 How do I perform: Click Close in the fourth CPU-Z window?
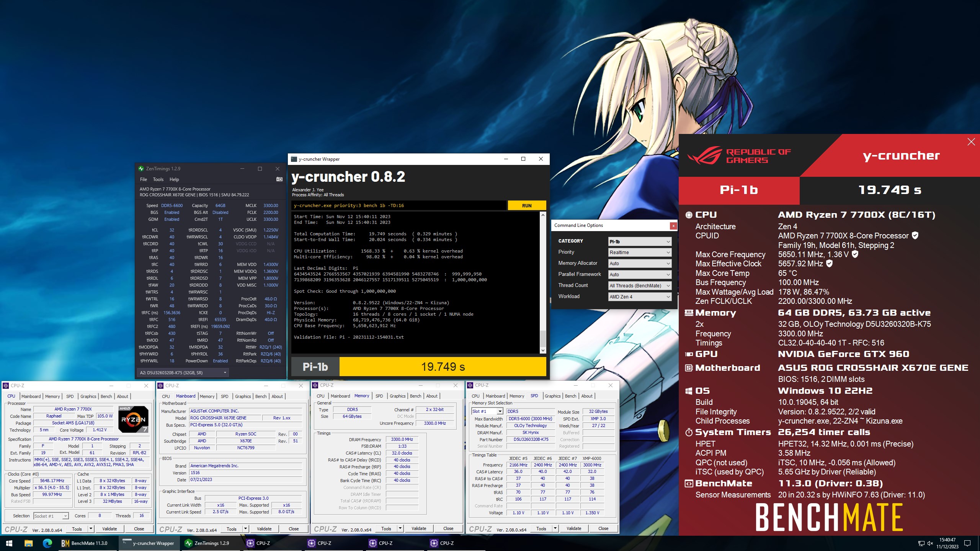point(603,529)
